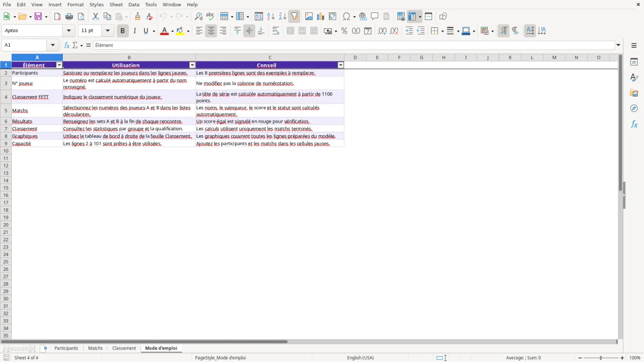
Task: Open filter dropdown on Élément header
Action: pyautogui.click(x=59, y=65)
